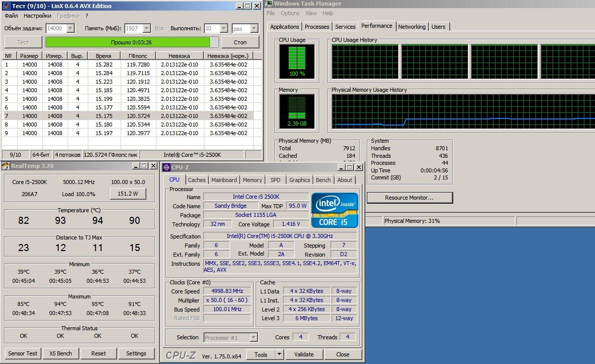595x364 pixels.
Task: Open the Настройки menu in LinX
Action: (x=37, y=16)
